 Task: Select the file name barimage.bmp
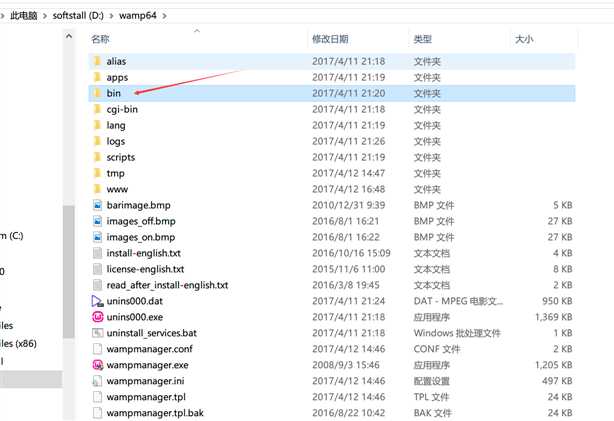coord(139,205)
